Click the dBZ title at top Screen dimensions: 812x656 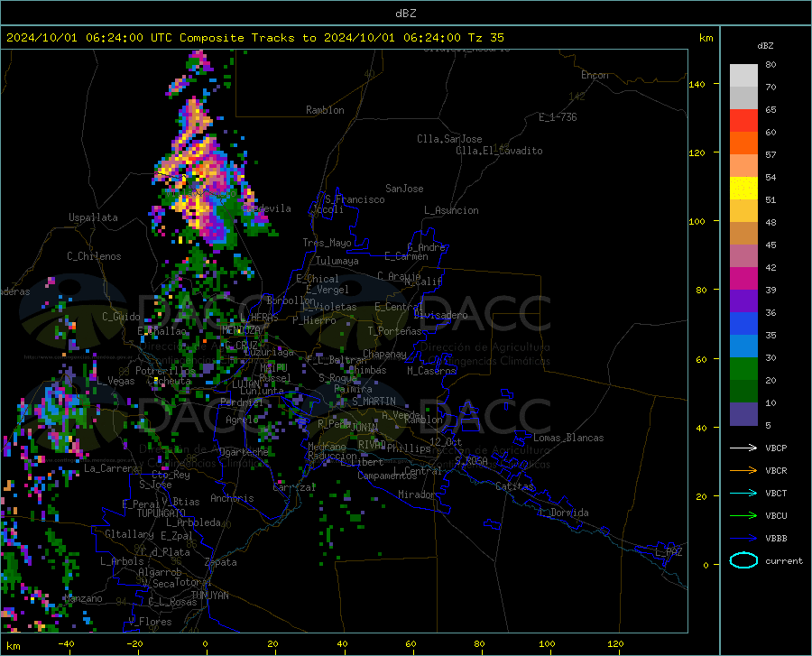(405, 14)
